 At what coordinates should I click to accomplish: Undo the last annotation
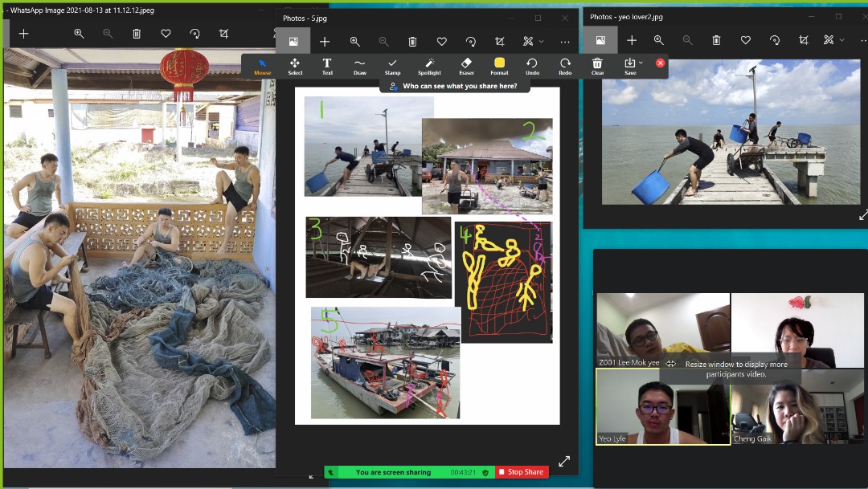click(x=532, y=66)
